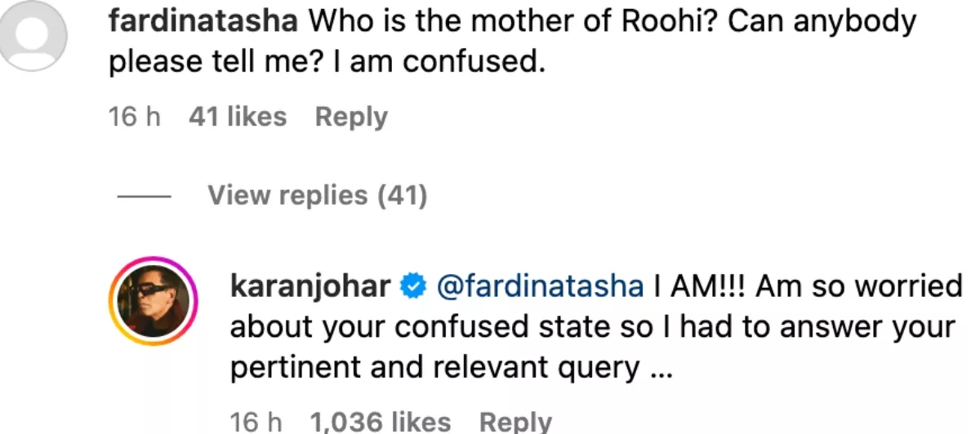Show the 1,036 likes list
The height and width of the screenshot is (434, 980).
click(380, 423)
